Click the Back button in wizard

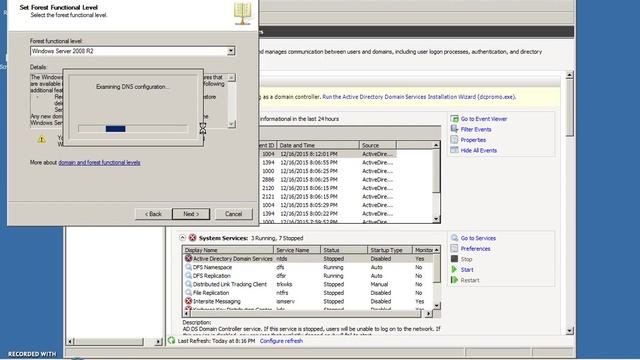(153, 214)
